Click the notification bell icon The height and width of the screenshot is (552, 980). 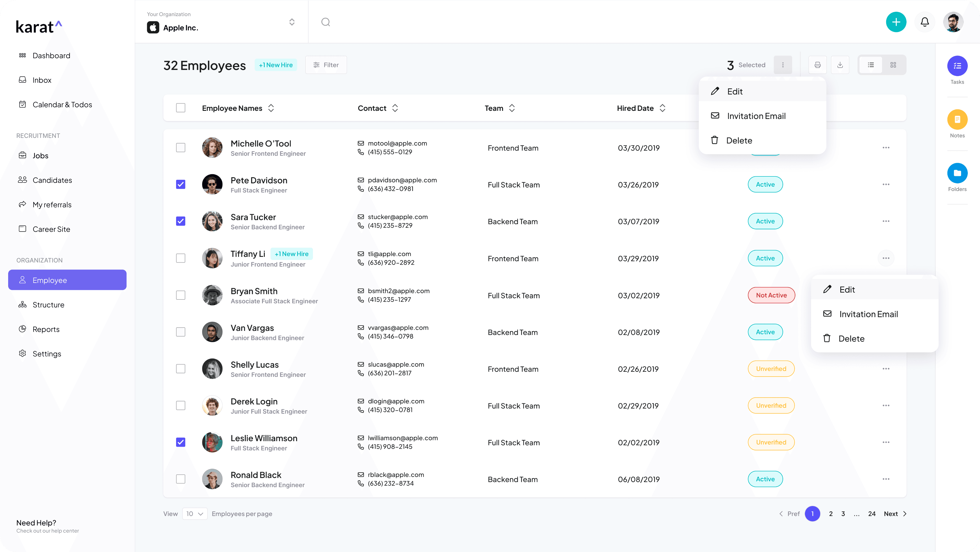point(924,22)
